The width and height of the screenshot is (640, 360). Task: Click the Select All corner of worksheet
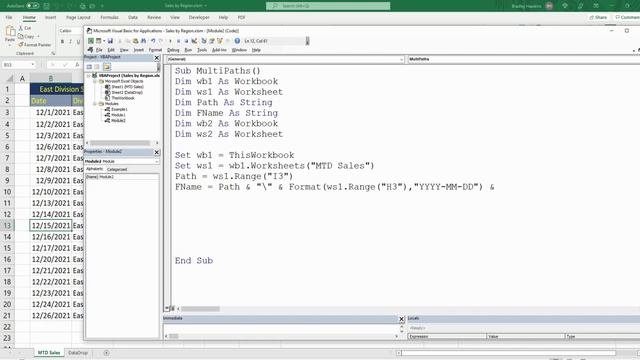9,78
